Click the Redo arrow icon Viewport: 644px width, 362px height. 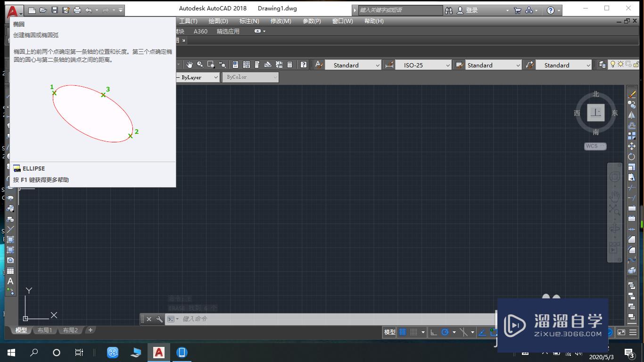(x=106, y=10)
